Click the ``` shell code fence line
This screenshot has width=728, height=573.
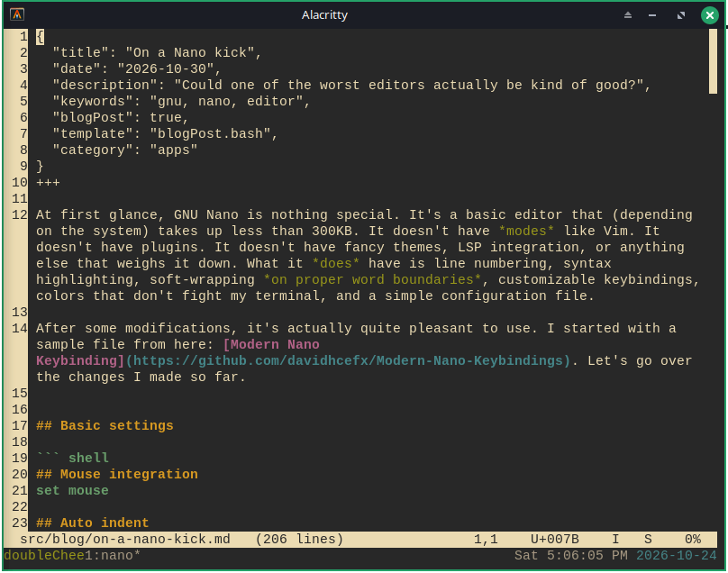pos(72,459)
